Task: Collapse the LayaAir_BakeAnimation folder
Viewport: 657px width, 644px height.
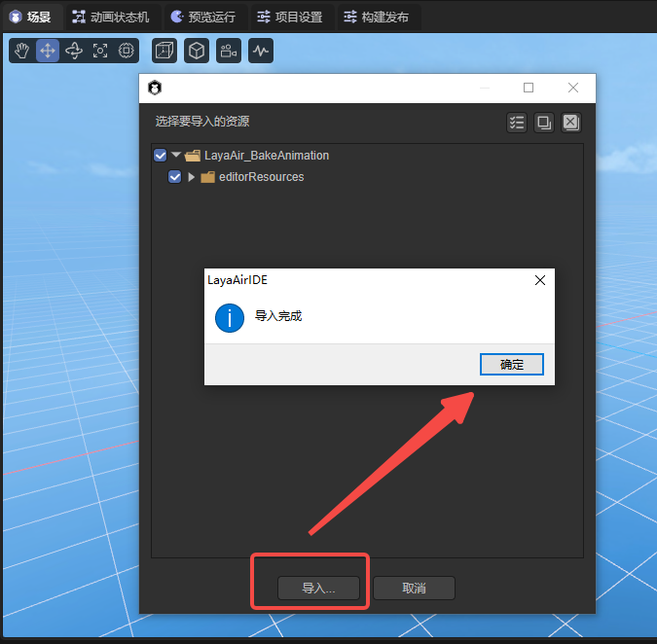Action: (x=176, y=156)
